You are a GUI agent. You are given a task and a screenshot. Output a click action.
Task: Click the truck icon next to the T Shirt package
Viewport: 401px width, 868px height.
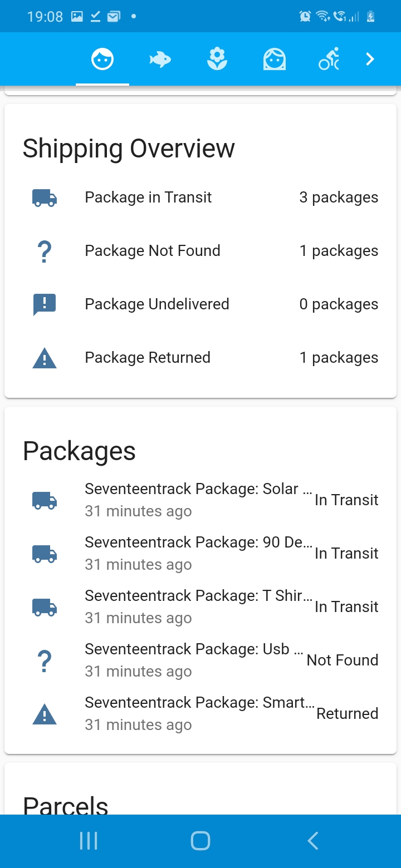pyautogui.click(x=44, y=607)
